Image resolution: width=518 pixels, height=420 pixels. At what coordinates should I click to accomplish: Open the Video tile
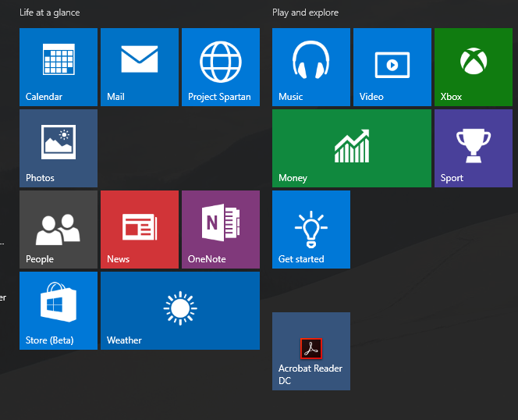click(392, 67)
